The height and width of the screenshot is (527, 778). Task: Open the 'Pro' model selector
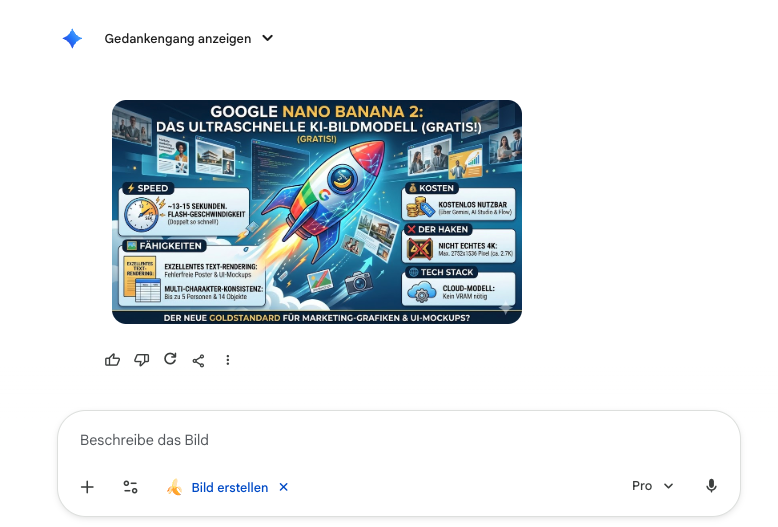coord(652,486)
